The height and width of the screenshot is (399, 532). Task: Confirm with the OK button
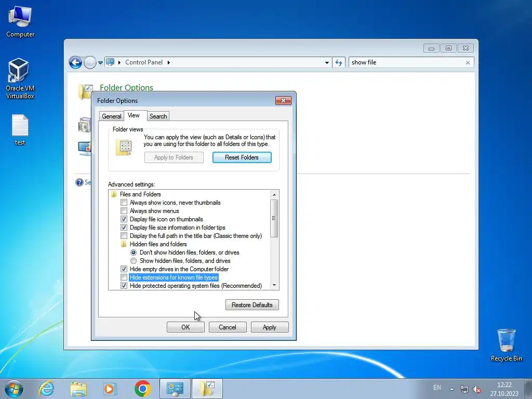[x=185, y=327]
